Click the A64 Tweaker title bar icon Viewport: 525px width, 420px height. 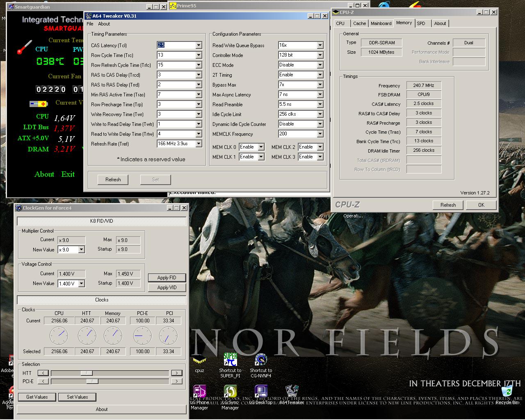88,16
